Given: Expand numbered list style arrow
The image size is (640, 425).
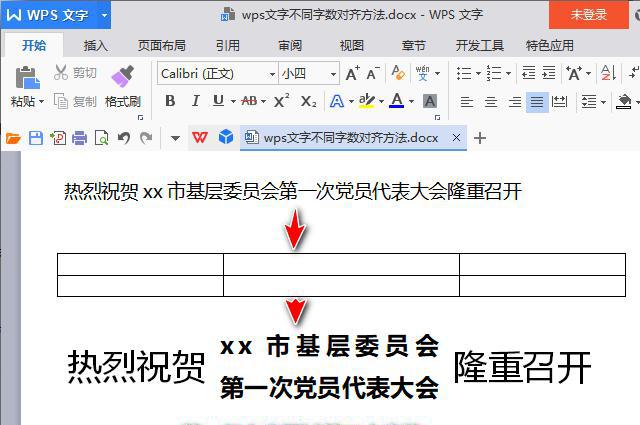Looking at the screenshot, I should tap(509, 74).
